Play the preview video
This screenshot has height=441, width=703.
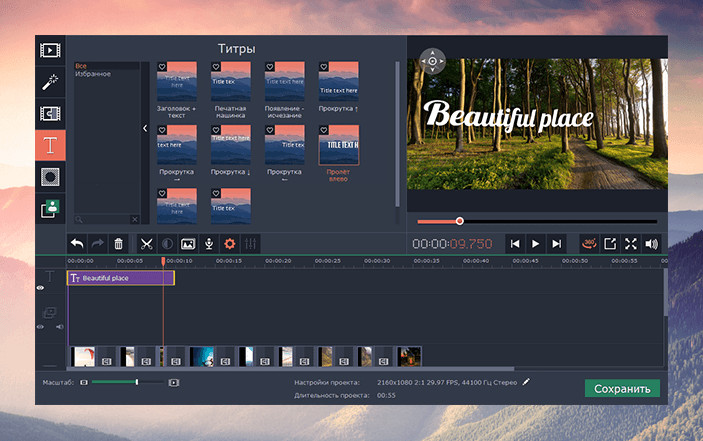[x=535, y=244]
